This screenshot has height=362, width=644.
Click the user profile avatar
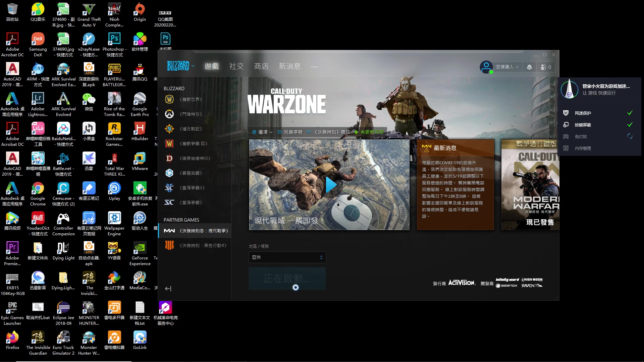(x=486, y=67)
